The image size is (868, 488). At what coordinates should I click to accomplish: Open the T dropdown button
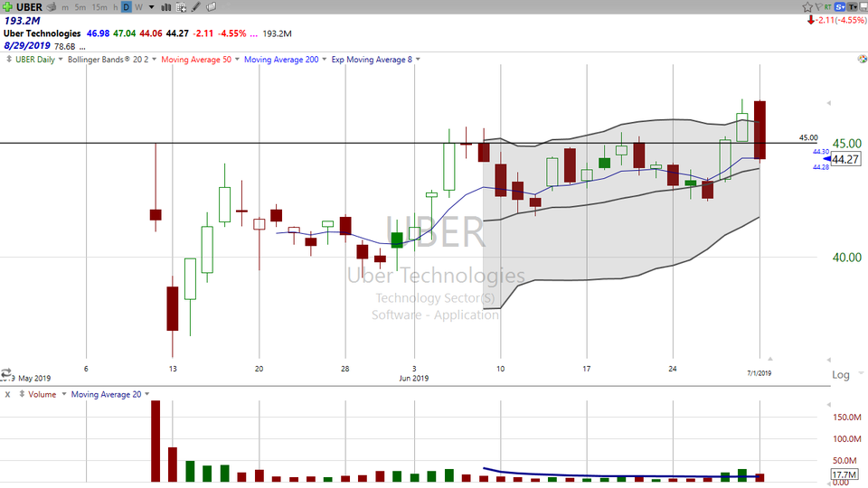(x=852, y=7)
